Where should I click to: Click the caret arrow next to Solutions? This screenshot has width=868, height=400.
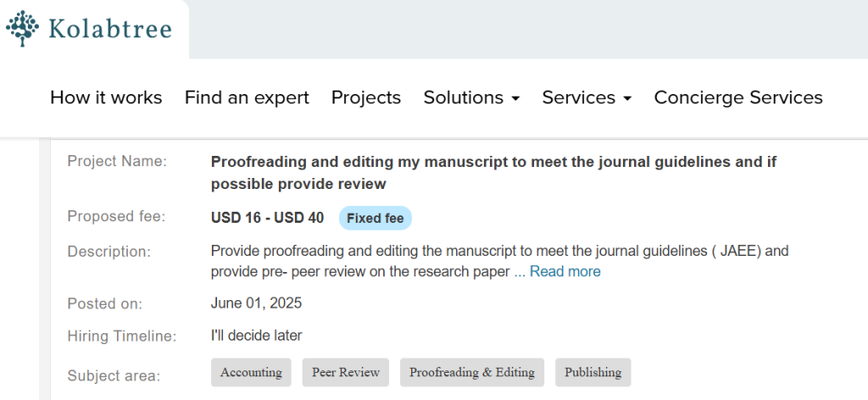(x=515, y=99)
